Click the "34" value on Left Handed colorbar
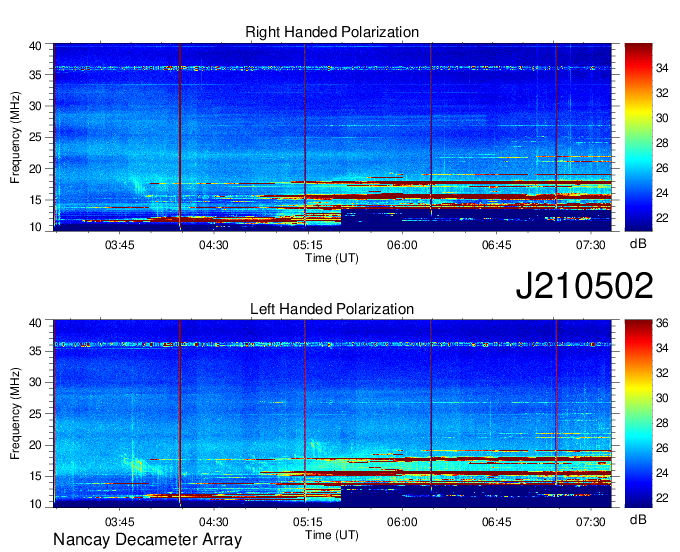The width and height of the screenshot is (680, 552). tap(662, 348)
